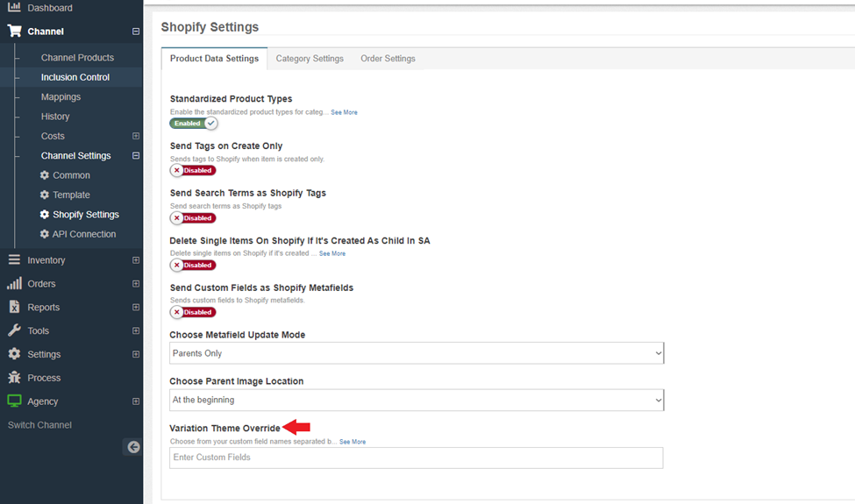
Task: See More for Delete Single Items setting
Action: click(332, 253)
